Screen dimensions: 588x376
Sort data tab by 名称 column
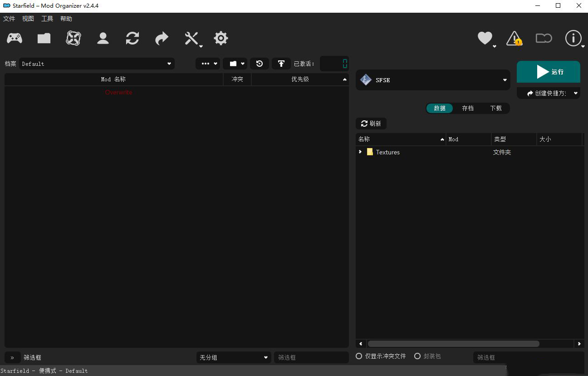point(401,139)
